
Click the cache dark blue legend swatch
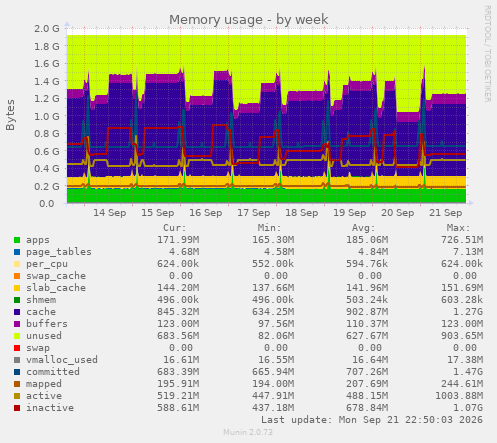(17, 312)
